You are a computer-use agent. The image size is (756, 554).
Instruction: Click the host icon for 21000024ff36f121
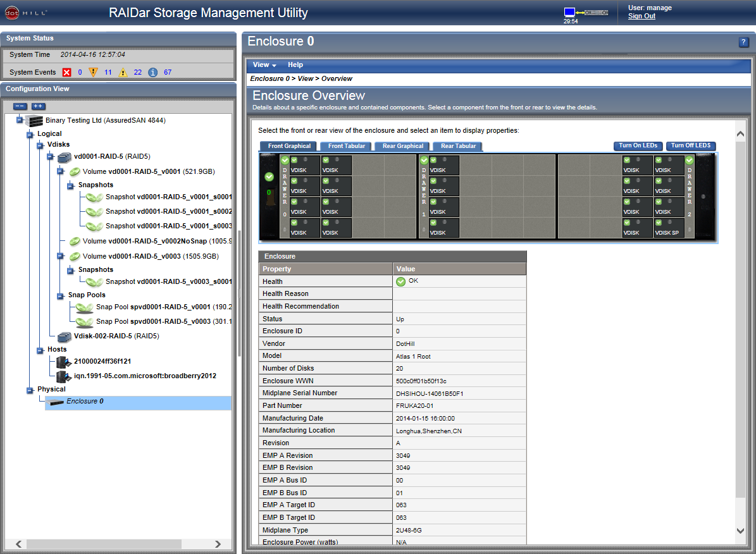coord(64,362)
